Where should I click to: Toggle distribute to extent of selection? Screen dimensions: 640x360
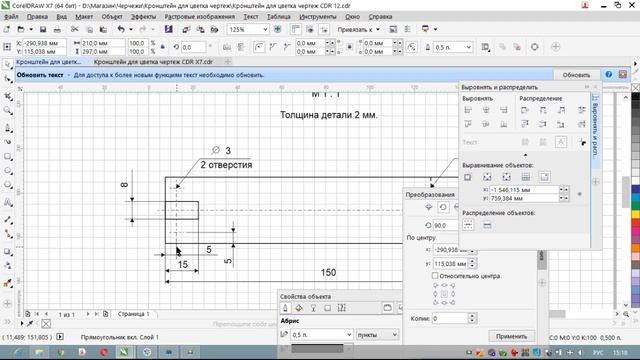coord(468,225)
